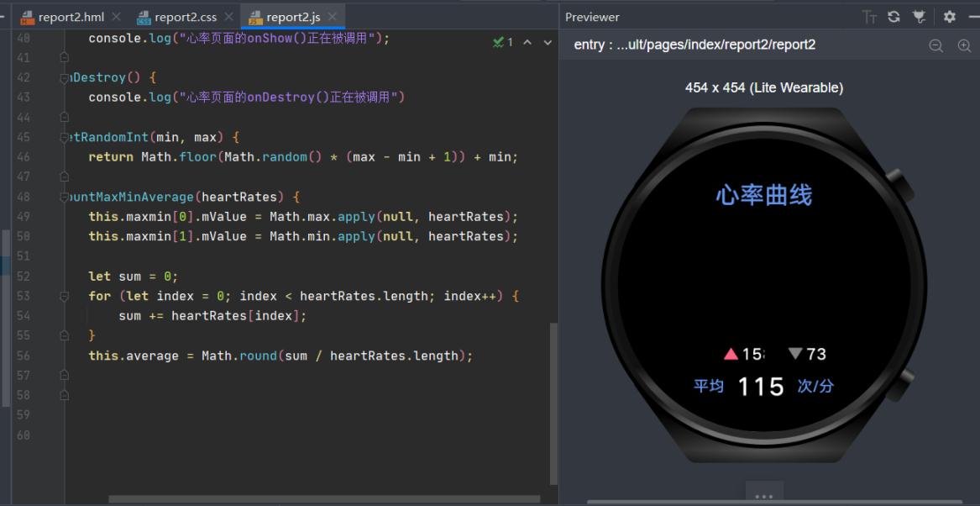980x506 pixels.
Task: Click the three-dot handle below the watch
Action: pyautogui.click(x=763, y=496)
